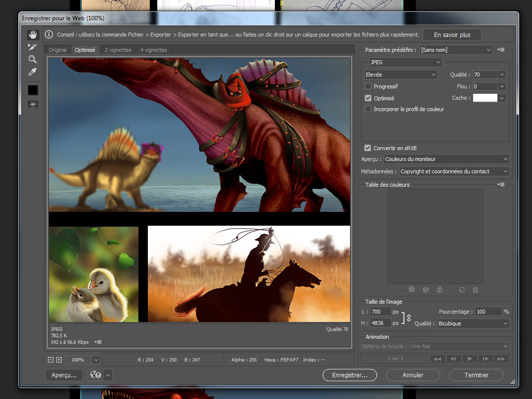Toggle Convertir en sRVB checkbox
The image size is (532, 399).
pyautogui.click(x=368, y=148)
